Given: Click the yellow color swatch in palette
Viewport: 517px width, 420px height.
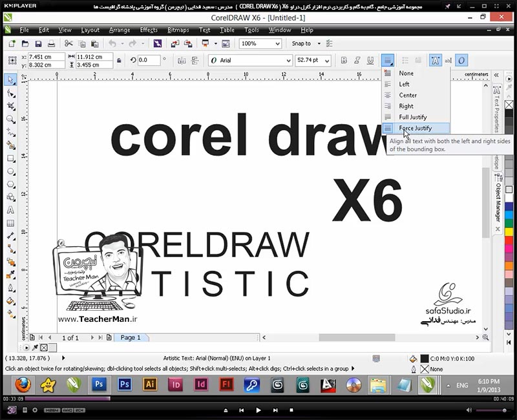Looking at the screenshot, I should point(509,232).
